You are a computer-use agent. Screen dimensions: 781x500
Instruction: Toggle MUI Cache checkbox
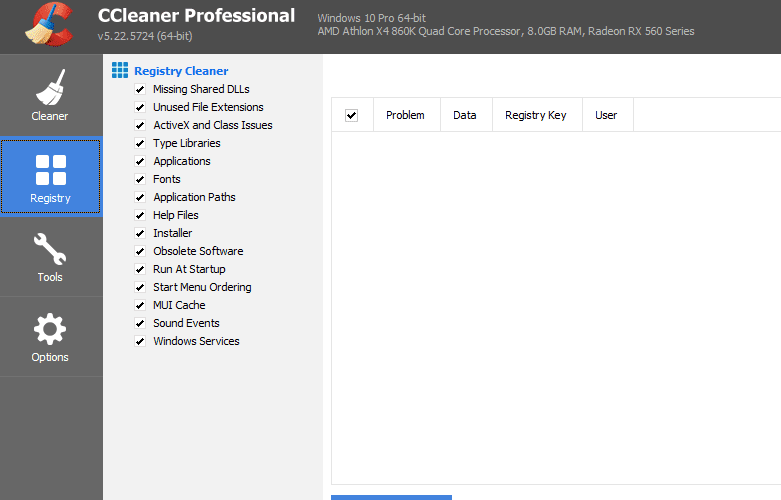[140, 305]
